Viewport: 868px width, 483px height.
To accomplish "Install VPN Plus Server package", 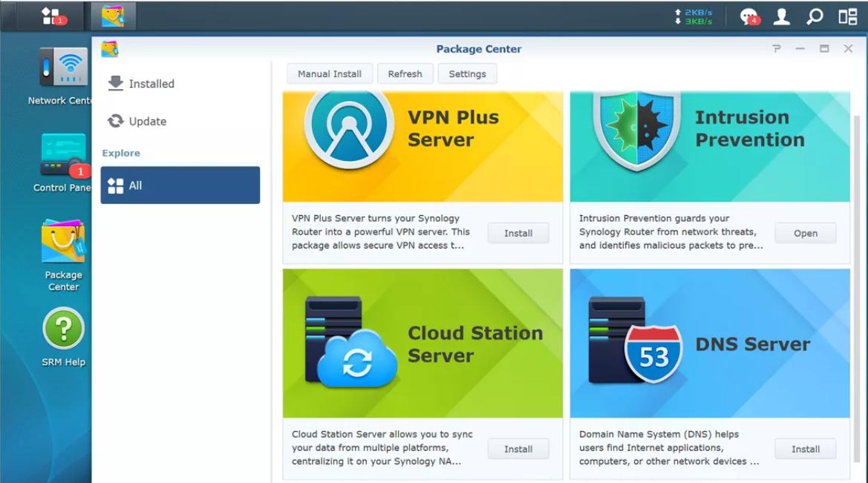I will [x=518, y=233].
